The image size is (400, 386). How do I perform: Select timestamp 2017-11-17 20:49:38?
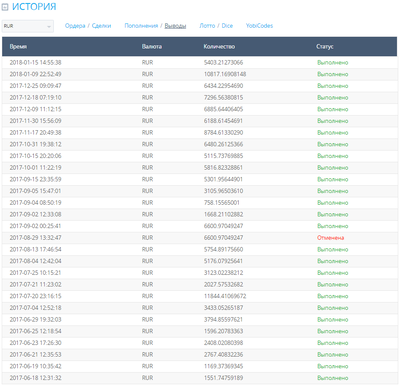[35, 133]
